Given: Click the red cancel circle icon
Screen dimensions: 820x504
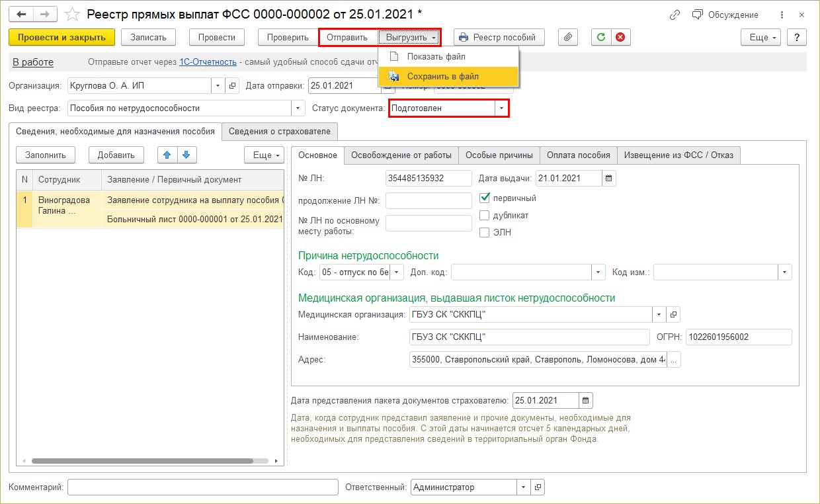Looking at the screenshot, I should coord(620,38).
